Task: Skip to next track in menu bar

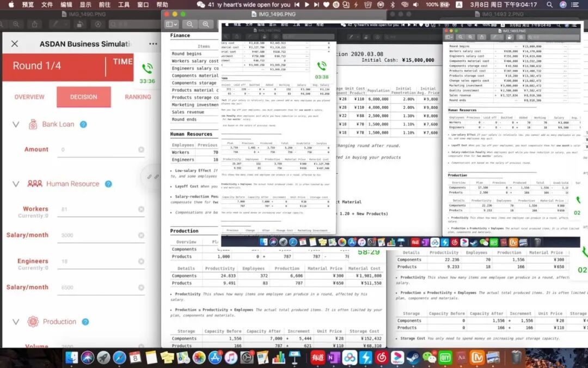Action: tap(316, 4)
